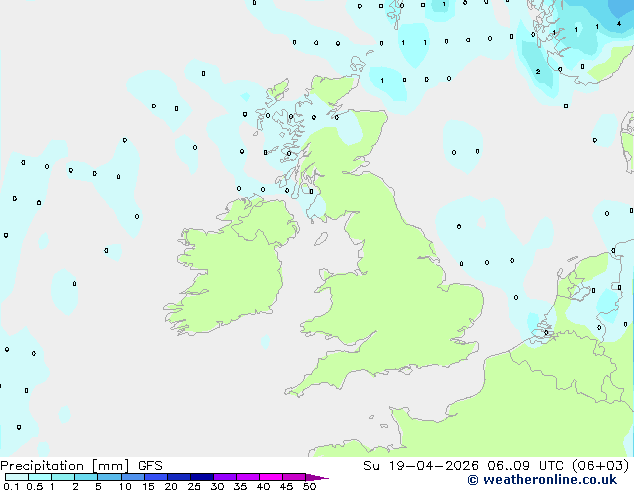Click the '50' legend scale label
This screenshot has height=490, width=634.
coord(309,486)
